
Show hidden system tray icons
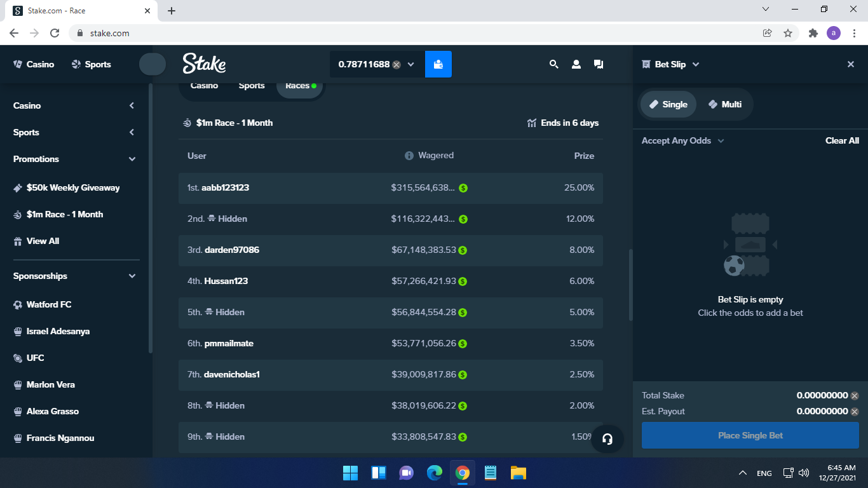click(x=742, y=473)
